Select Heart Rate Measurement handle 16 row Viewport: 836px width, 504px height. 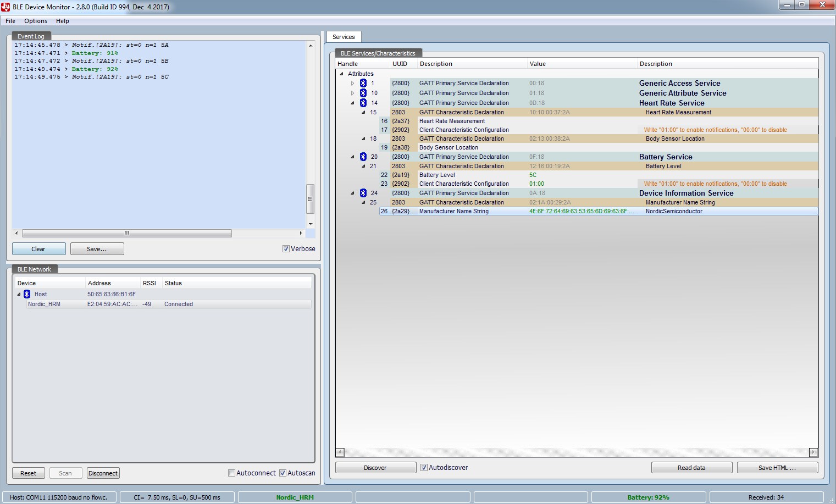(599, 121)
